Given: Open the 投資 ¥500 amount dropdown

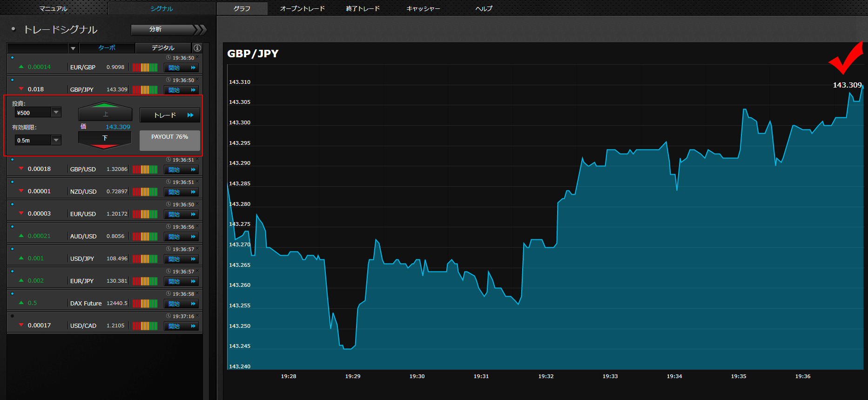Looking at the screenshot, I should coord(38,113).
